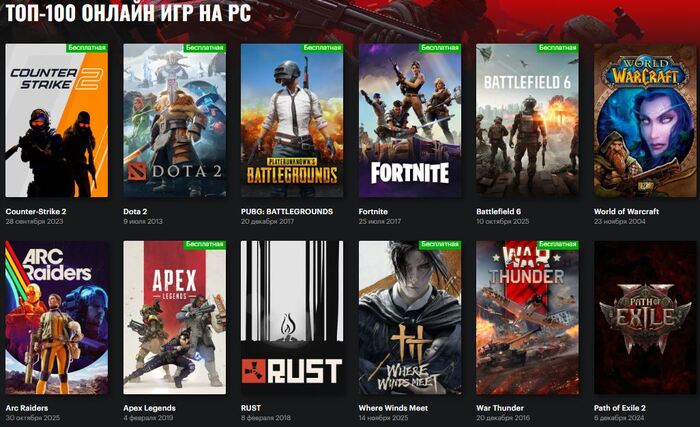Click the Apex Legends title link
This screenshot has width=700, height=427.
(149, 408)
